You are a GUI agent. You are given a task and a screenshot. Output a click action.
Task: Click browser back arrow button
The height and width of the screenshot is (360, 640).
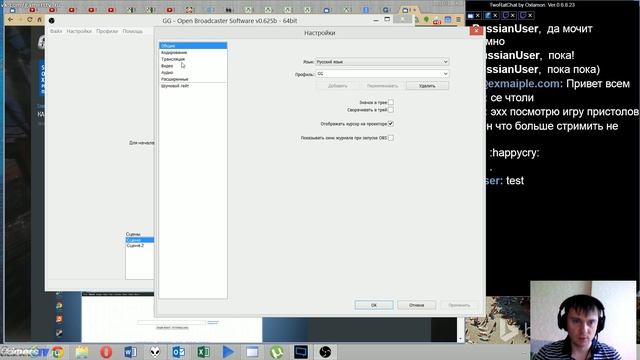pyautogui.click(x=11, y=19)
